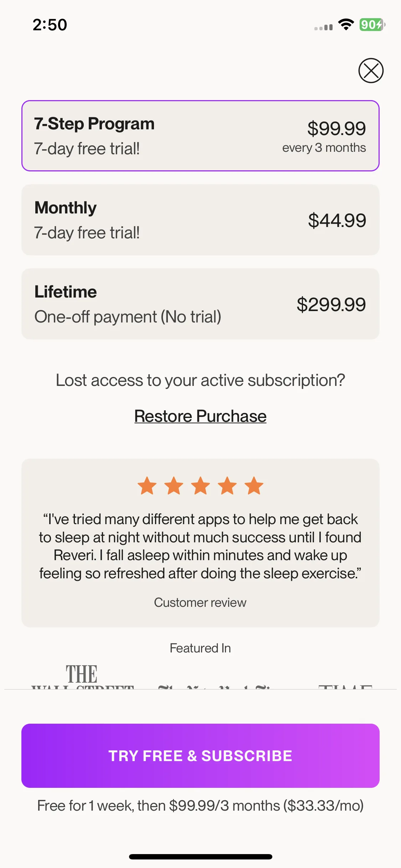The width and height of the screenshot is (401, 868).
Task: Tap the first orange review star
Action: pos(147,486)
